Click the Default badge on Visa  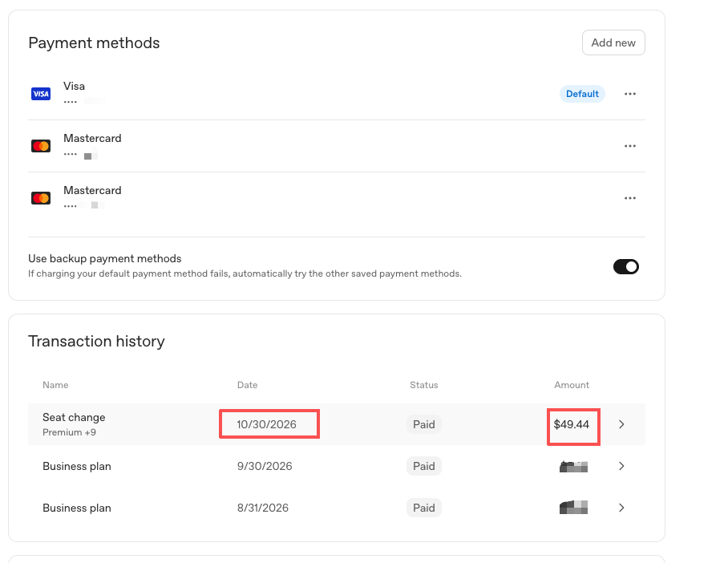click(x=582, y=94)
